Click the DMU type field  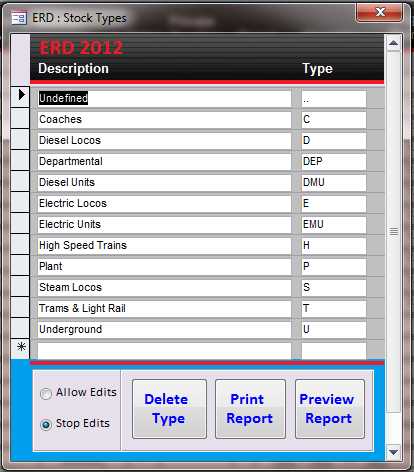pyautogui.click(x=334, y=183)
